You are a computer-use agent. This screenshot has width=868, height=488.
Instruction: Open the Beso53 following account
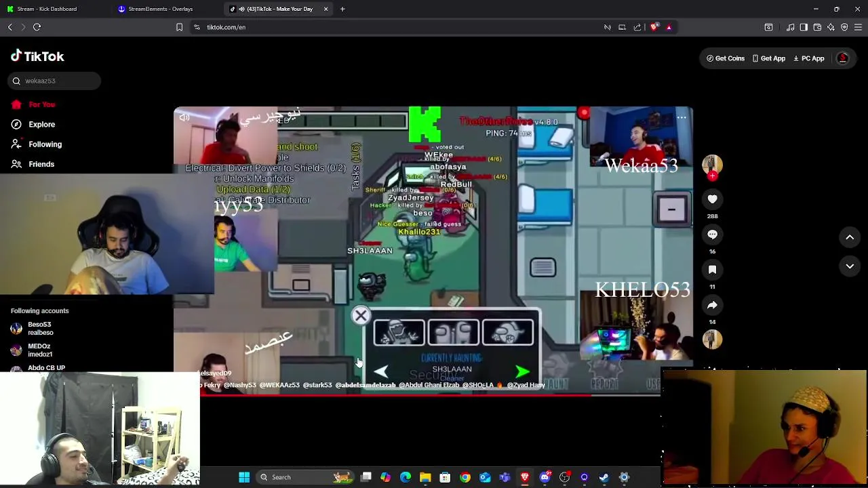point(33,329)
